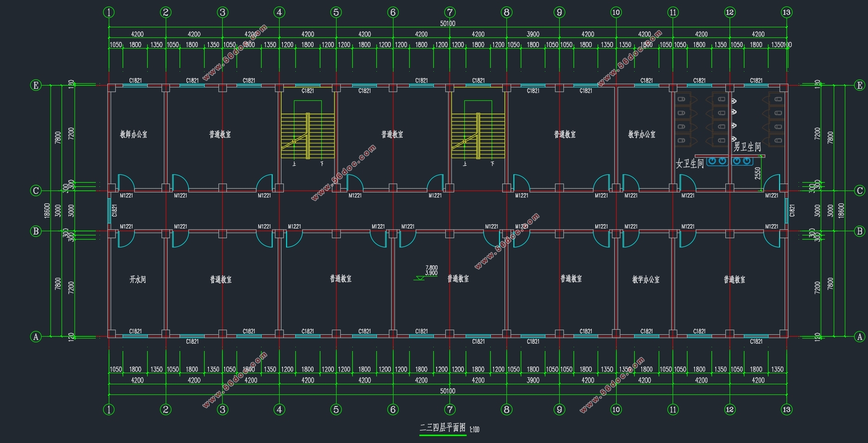This screenshot has width=868, height=443.
Task: Click the 18600 dimension on the left side
Action: pyautogui.click(x=47, y=210)
